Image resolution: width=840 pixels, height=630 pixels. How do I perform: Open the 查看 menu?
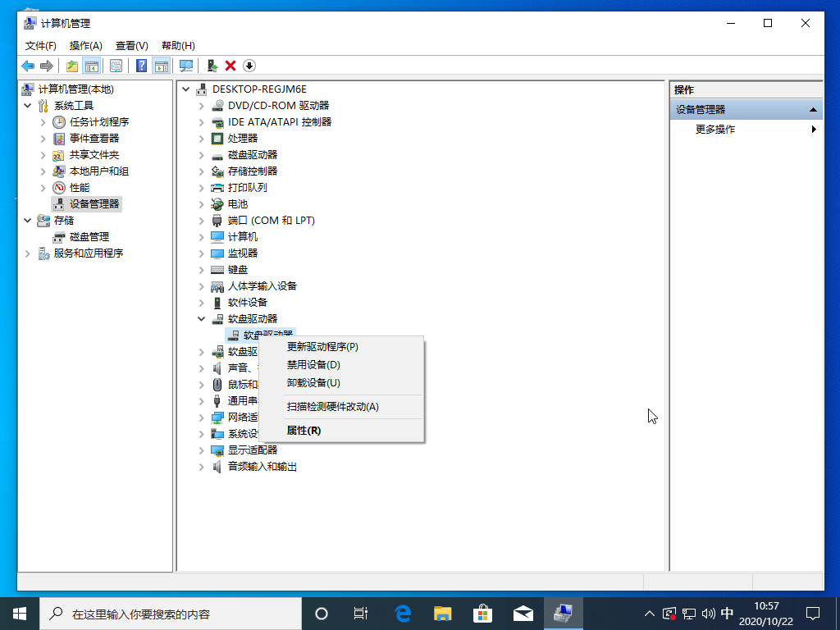130,45
